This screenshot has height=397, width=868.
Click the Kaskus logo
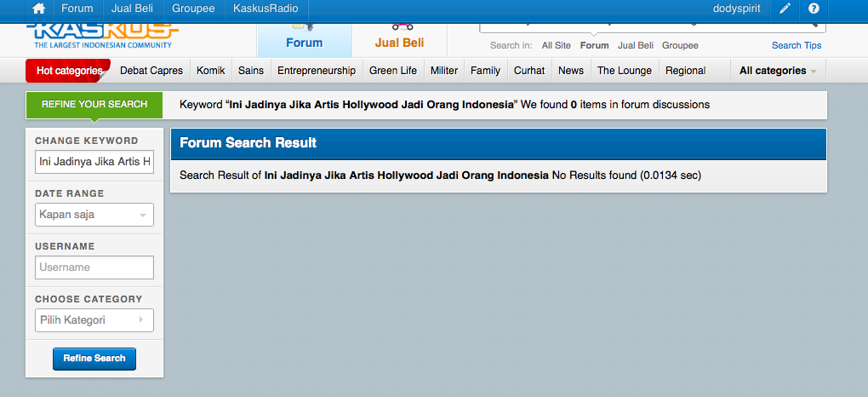pos(102,36)
